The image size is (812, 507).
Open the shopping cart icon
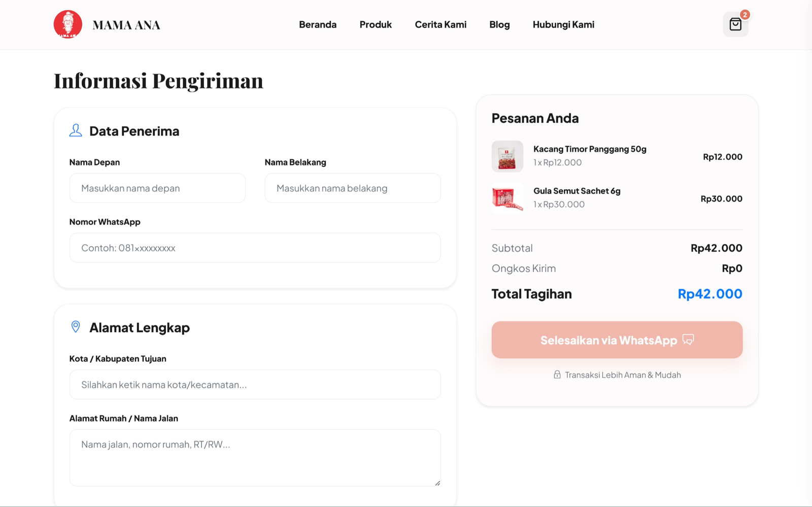(x=735, y=24)
